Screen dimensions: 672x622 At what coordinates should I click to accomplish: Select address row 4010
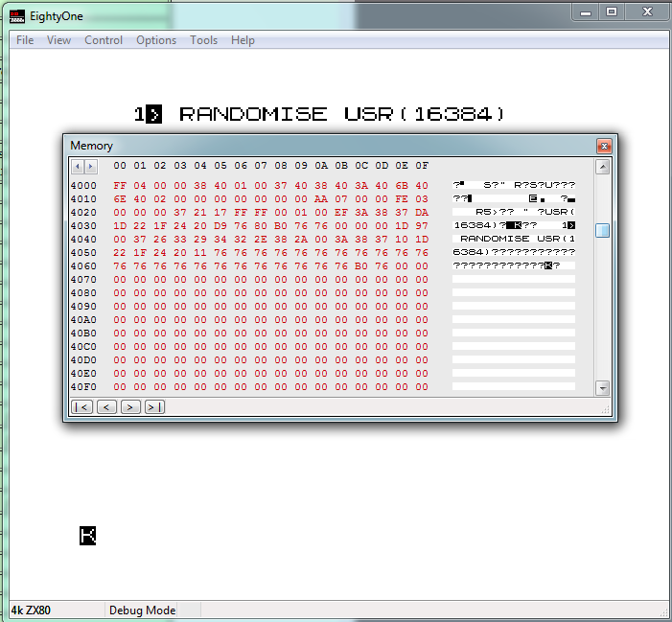pyautogui.click(x=83, y=199)
